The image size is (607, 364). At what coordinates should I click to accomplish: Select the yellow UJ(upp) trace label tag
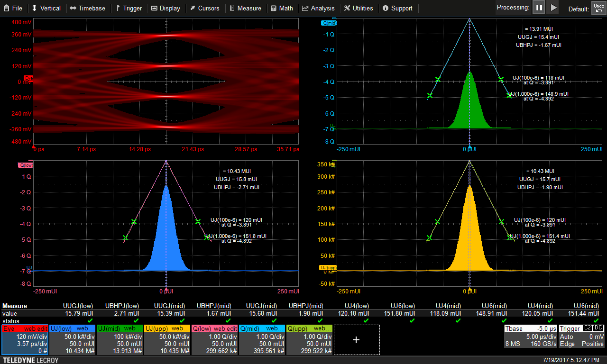tap(328, 268)
